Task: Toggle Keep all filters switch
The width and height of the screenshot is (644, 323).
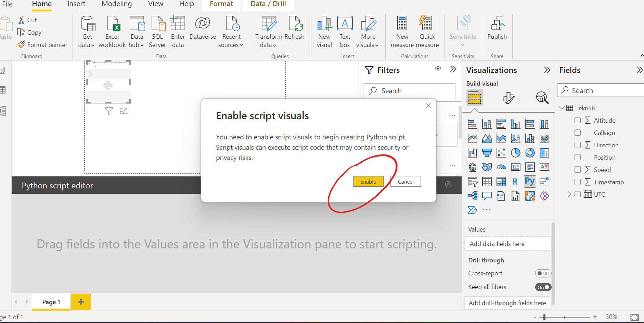Action: (543, 287)
